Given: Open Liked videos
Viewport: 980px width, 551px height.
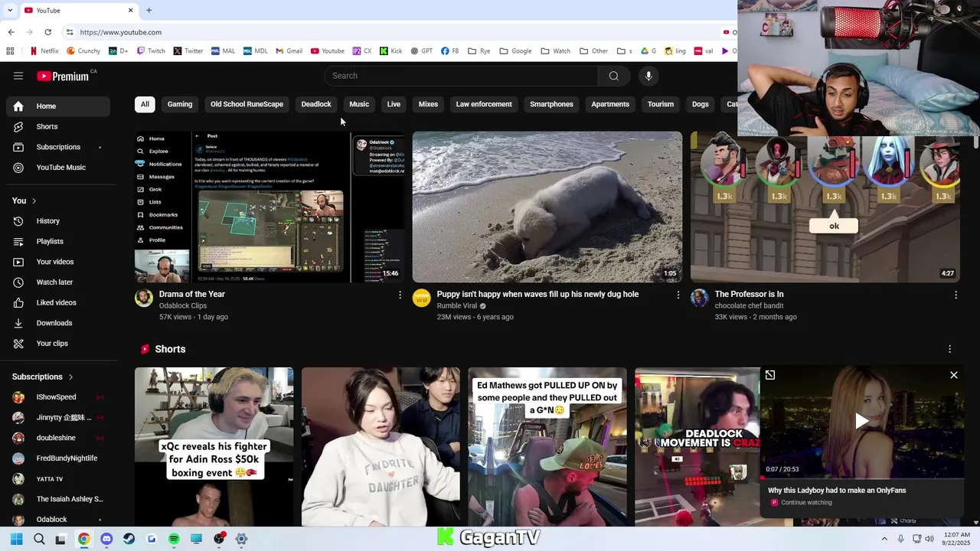Looking at the screenshot, I should tap(58, 302).
